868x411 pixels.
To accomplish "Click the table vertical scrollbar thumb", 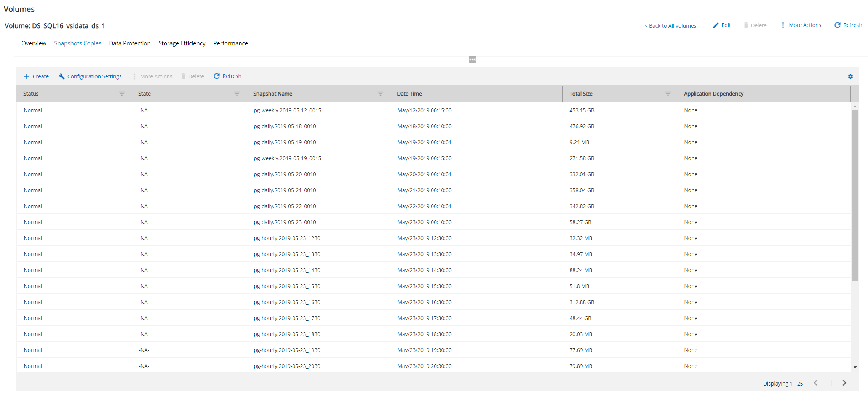I will [855, 195].
